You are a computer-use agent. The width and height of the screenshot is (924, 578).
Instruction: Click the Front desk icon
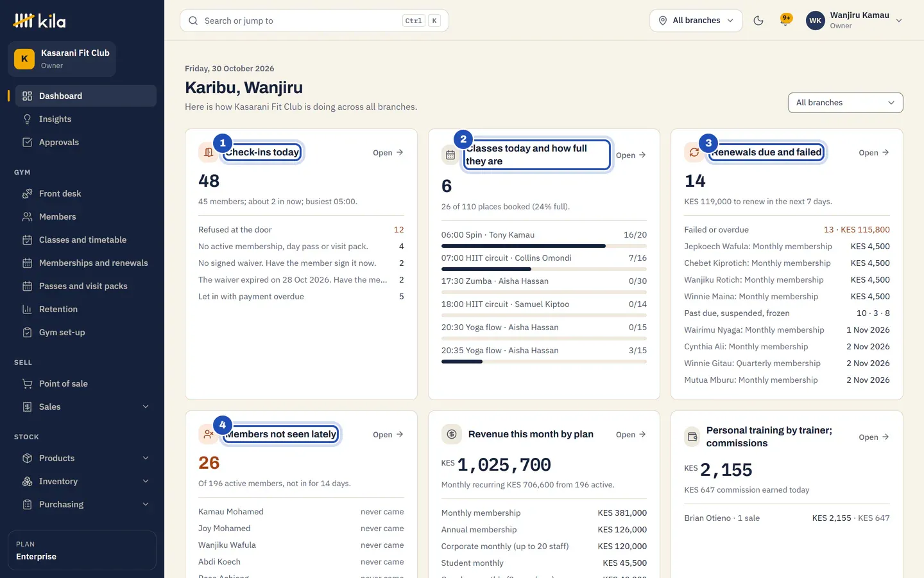pos(27,193)
